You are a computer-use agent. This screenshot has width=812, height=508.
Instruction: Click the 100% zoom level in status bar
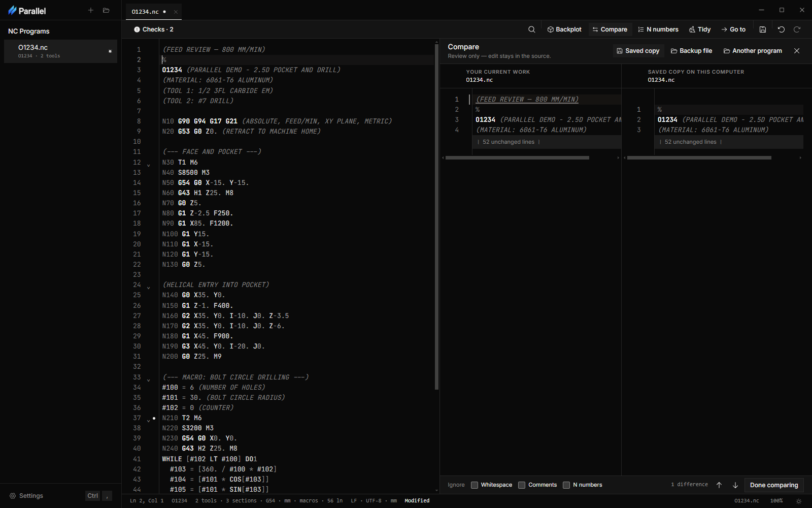(x=776, y=501)
